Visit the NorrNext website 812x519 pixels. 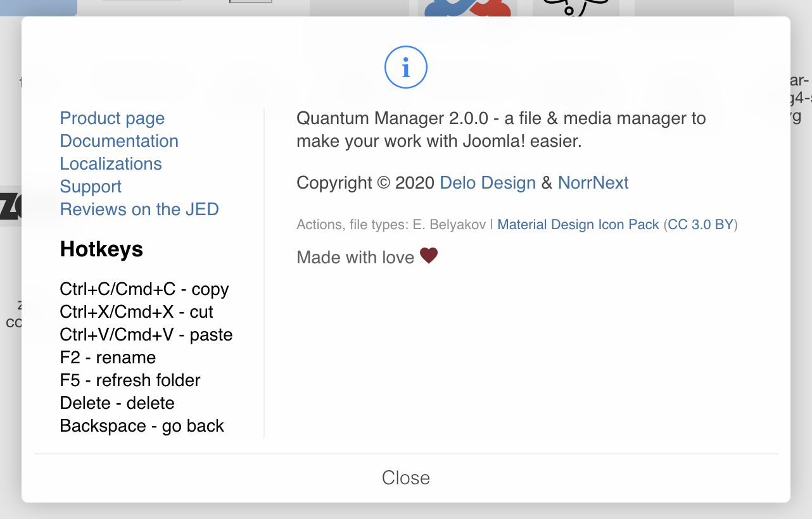pyautogui.click(x=593, y=183)
